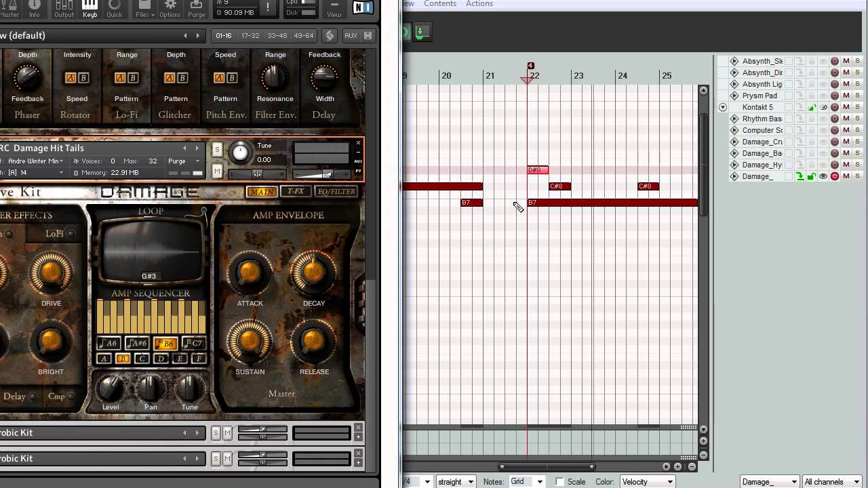The width and height of the screenshot is (868, 488).
Task: Open the instrument Purge dropdown
Action: 184,161
